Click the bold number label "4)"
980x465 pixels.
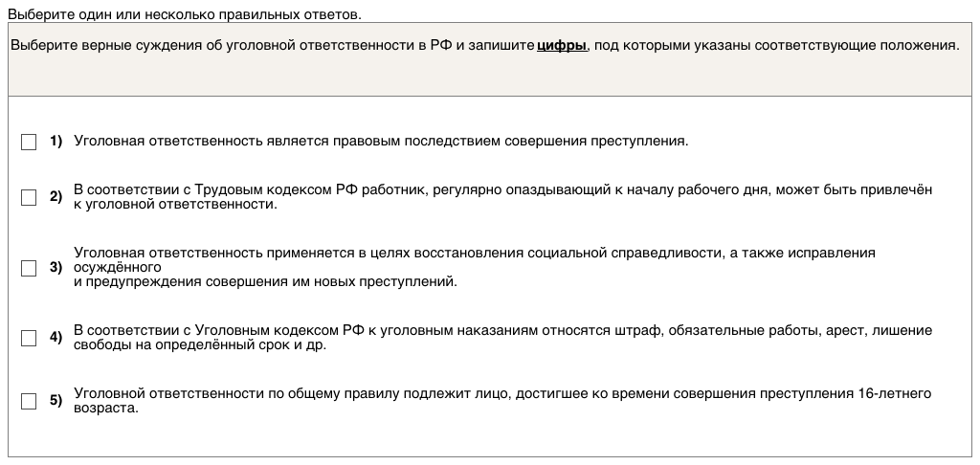[x=56, y=338]
